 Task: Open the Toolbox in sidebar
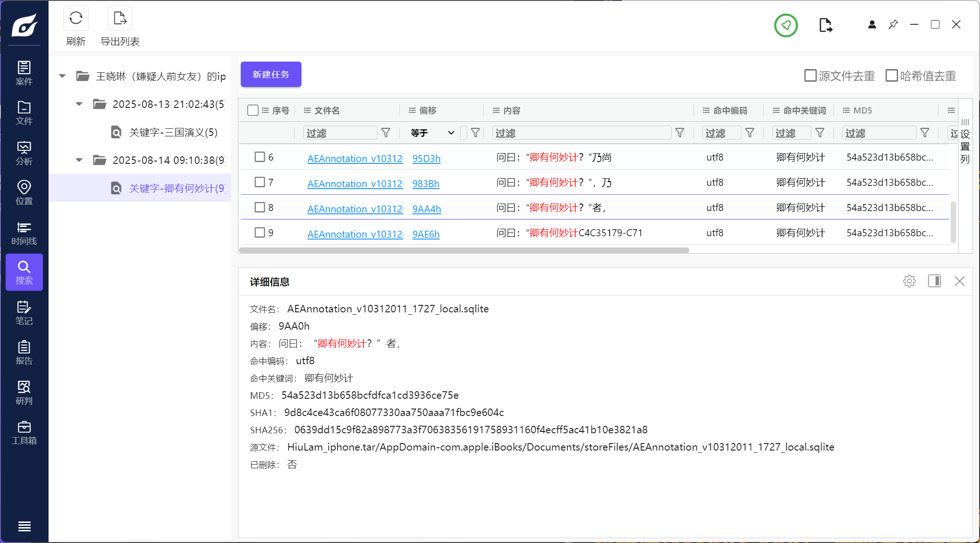pyautogui.click(x=24, y=432)
